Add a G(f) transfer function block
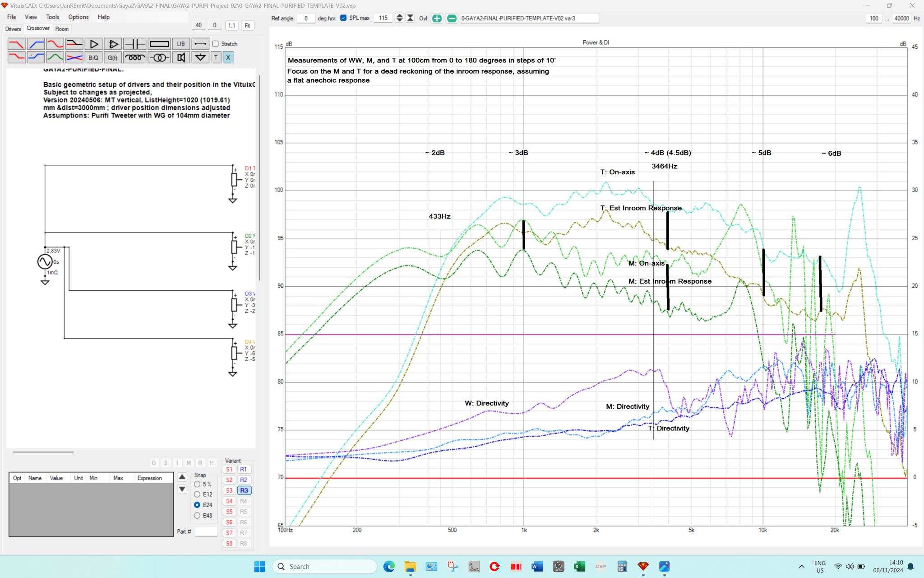The image size is (924, 578). click(x=112, y=57)
